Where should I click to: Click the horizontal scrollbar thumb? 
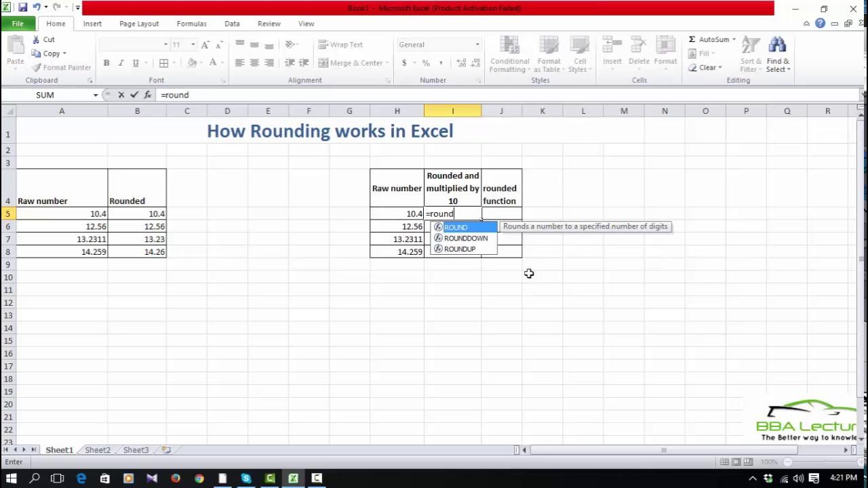(x=664, y=450)
